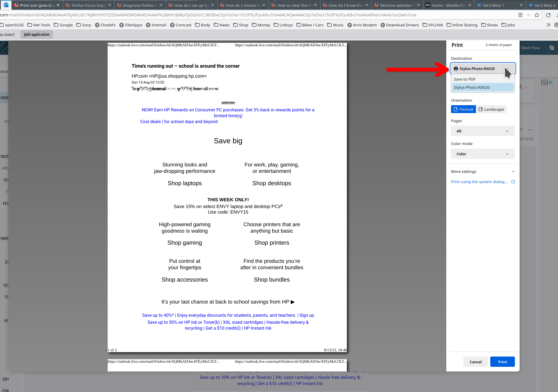The width and height of the screenshot is (558, 392).
Task: Open the Shoes bookmark folder
Action: point(489,25)
